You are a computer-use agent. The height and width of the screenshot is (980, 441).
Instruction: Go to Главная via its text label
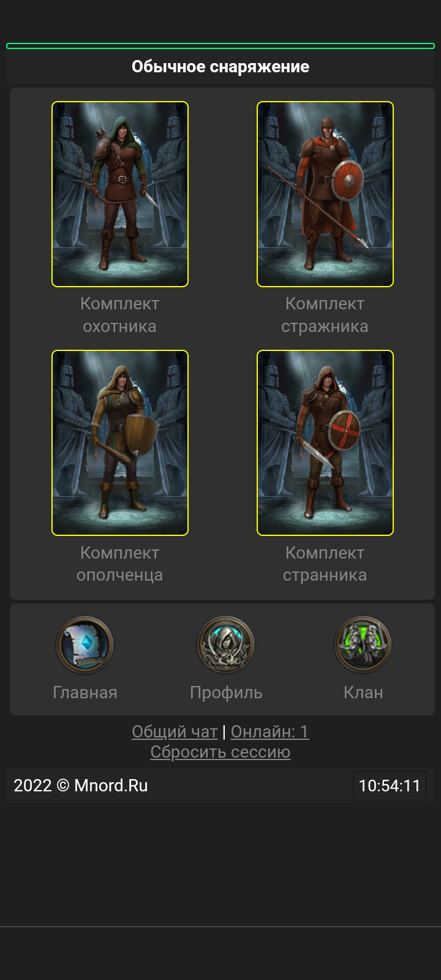pos(85,693)
